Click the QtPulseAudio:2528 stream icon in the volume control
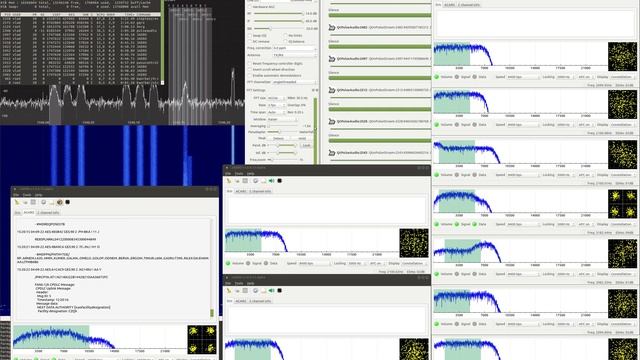The height and width of the screenshot is (360, 640). [332, 121]
